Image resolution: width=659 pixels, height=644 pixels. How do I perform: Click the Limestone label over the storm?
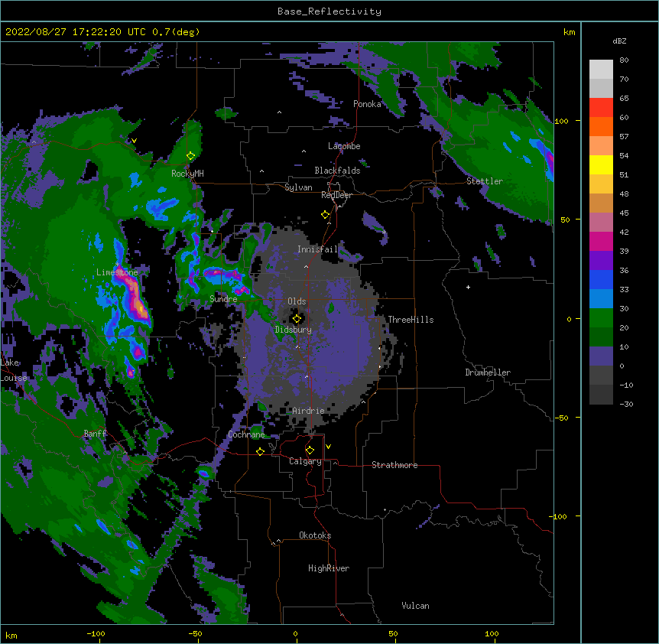(117, 272)
